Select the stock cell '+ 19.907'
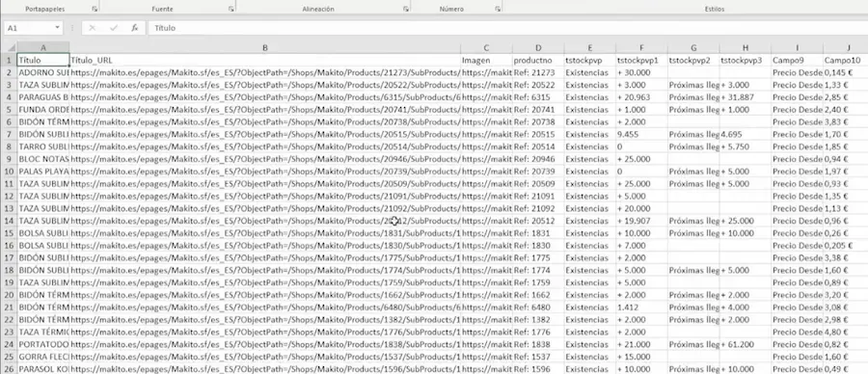Screen dimensions: 868x374 click(x=641, y=221)
